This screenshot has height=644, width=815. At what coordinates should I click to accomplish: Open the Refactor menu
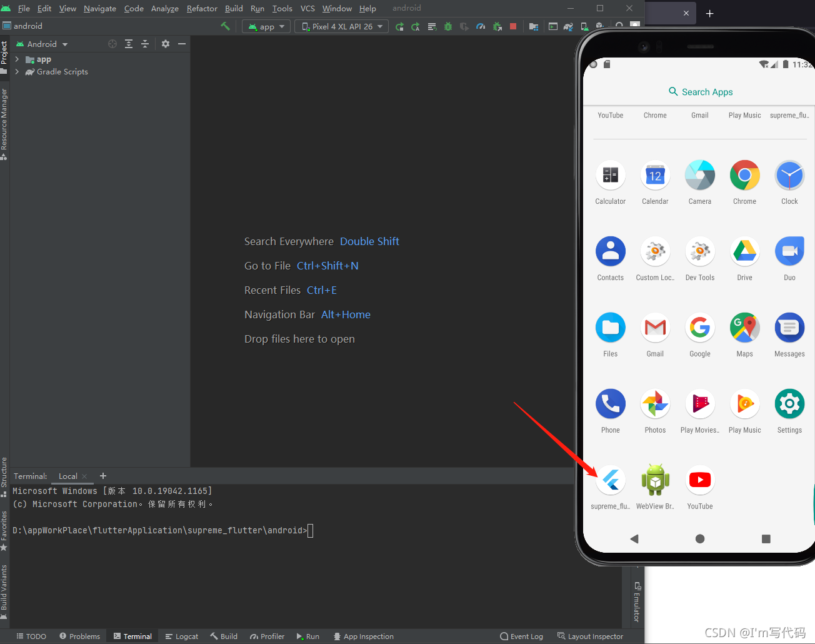pos(202,8)
